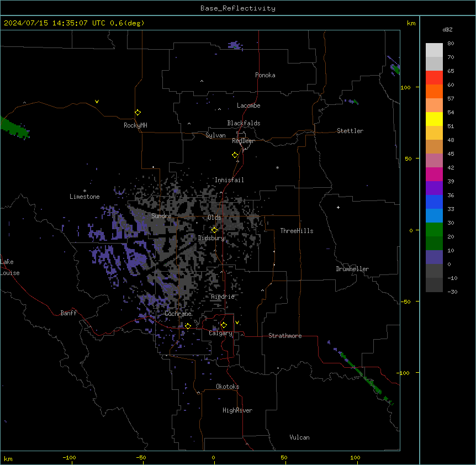This screenshot has width=476, height=465.
Task: Click the Blackfalds city label
Action: [x=244, y=123]
